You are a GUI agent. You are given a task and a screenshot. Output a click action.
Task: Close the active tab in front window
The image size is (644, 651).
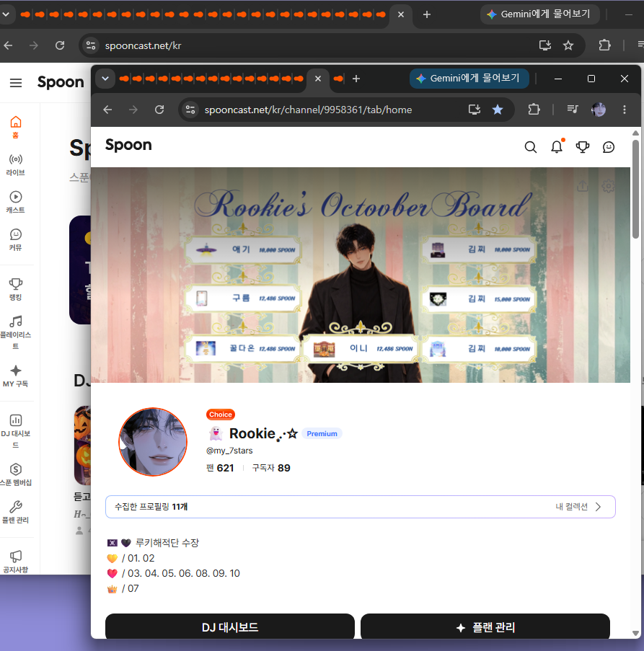click(317, 79)
